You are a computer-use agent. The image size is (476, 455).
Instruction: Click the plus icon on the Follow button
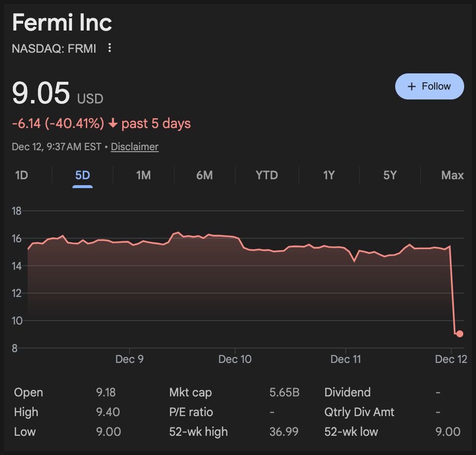click(412, 87)
